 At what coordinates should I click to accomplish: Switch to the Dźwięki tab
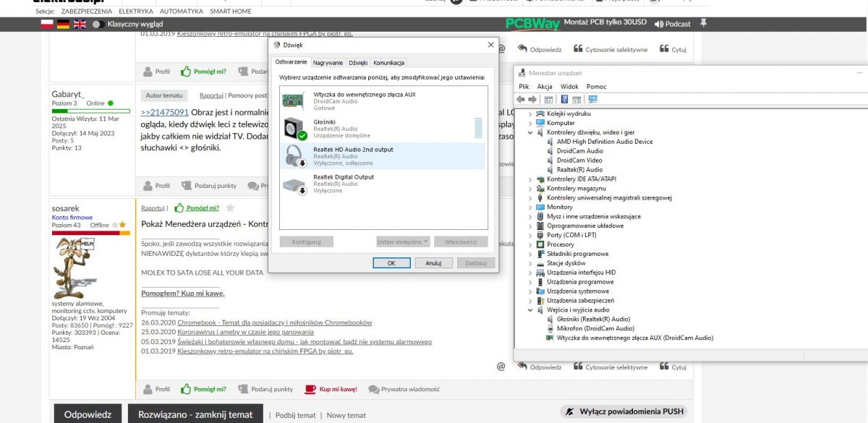pyautogui.click(x=358, y=63)
